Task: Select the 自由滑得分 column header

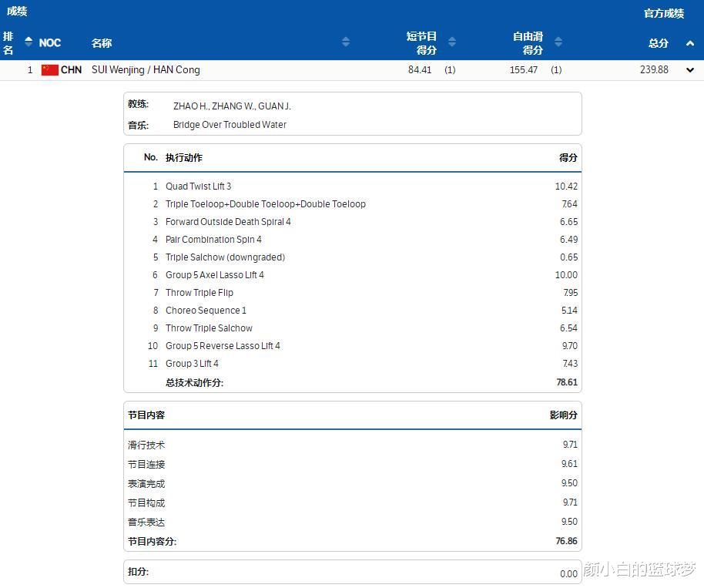Action: [x=528, y=43]
